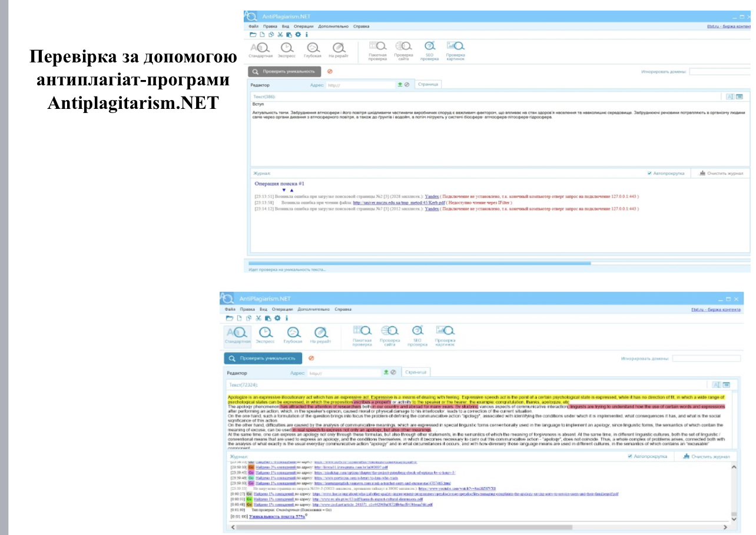Open Вид menu in upper window
The width and height of the screenshot is (756, 535).
pyautogui.click(x=286, y=26)
